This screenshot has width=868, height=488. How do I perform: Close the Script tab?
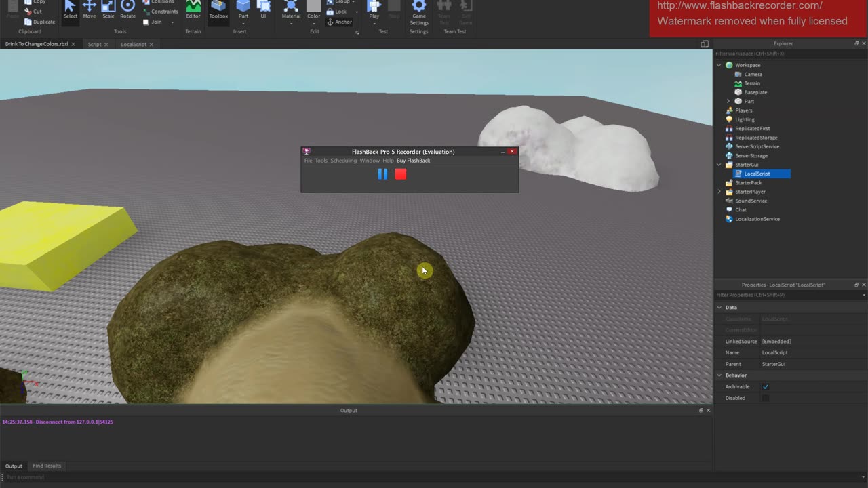[106, 45]
